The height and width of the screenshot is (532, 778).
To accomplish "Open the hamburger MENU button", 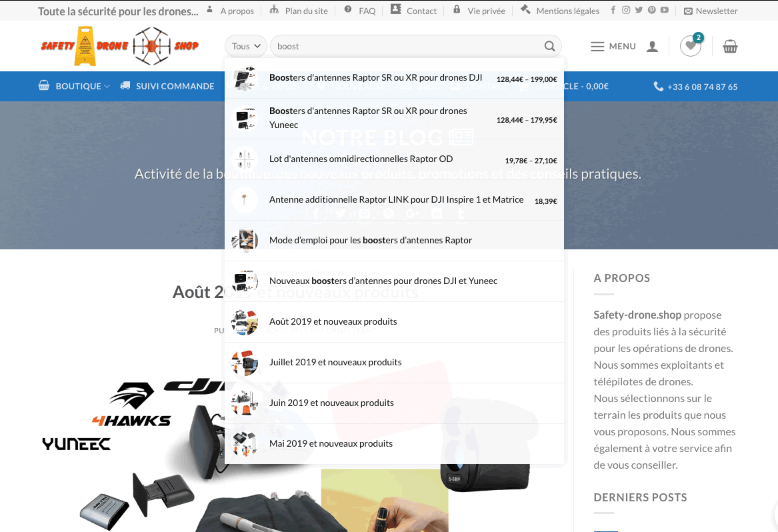I will pyautogui.click(x=613, y=46).
